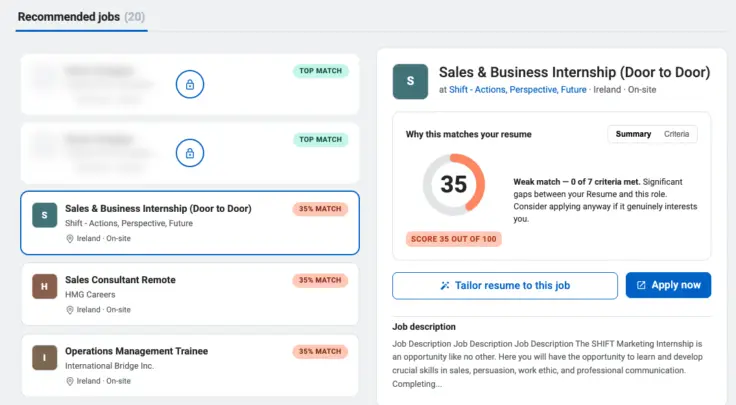Select the first TOP MATCH badge
The width and height of the screenshot is (736, 405).
tap(321, 71)
